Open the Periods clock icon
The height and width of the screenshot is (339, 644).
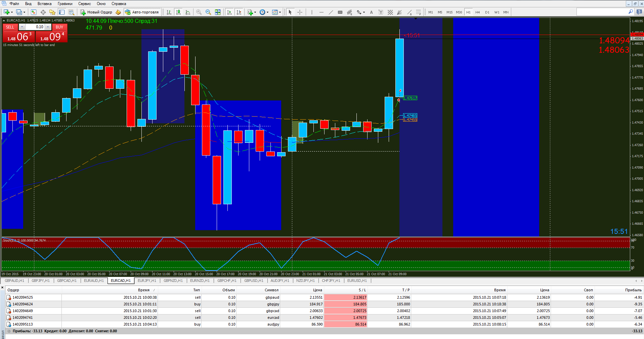coord(262,12)
